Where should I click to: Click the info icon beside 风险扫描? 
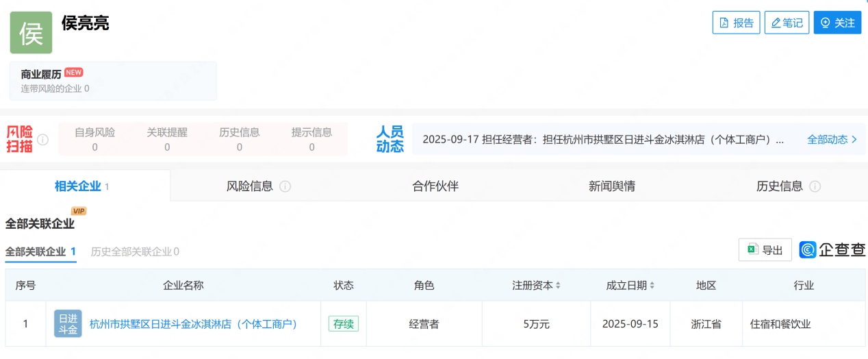pos(43,140)
